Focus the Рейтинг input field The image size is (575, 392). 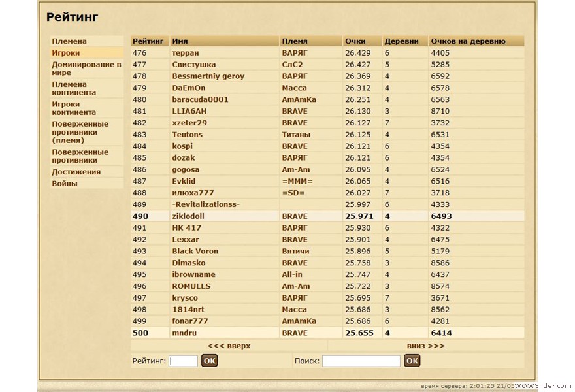coord(183,361)
